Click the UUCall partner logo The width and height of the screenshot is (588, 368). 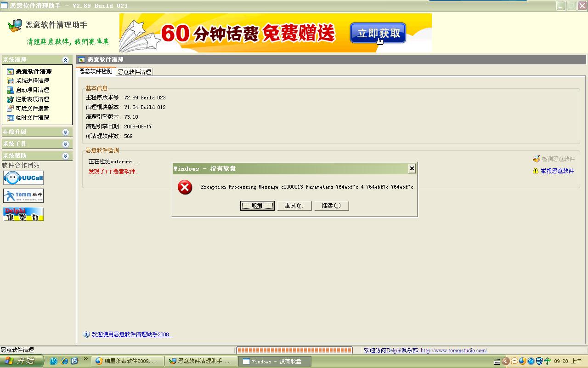23,178
